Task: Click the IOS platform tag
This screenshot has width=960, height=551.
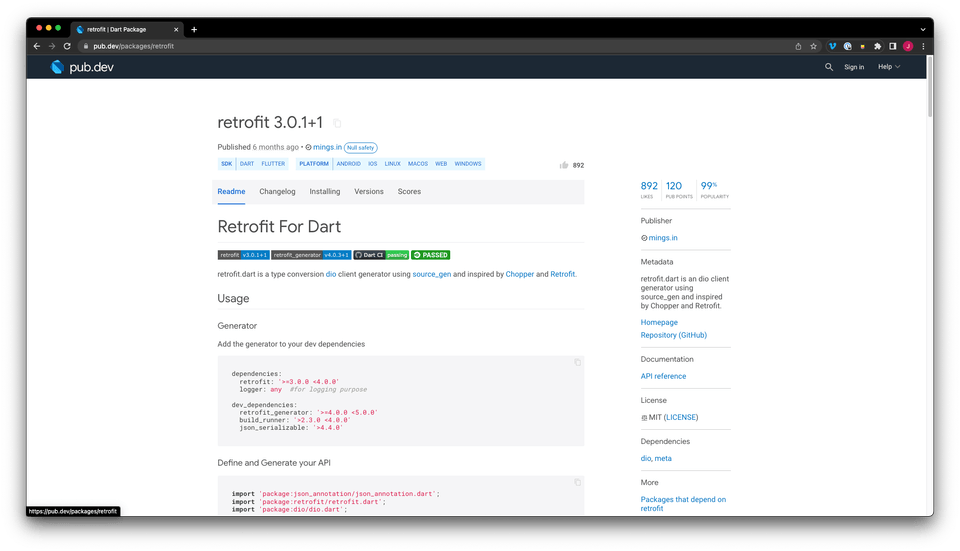Action: 372,164
